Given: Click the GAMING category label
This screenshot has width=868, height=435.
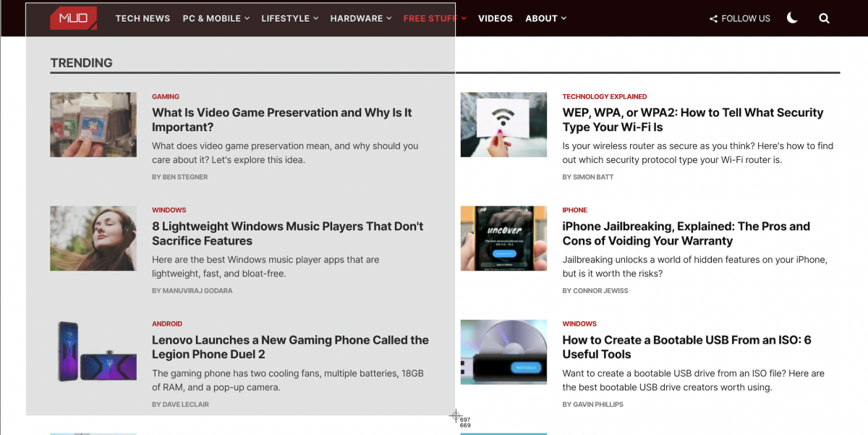Looking at the screenshot, I should (x=165, y=96).
